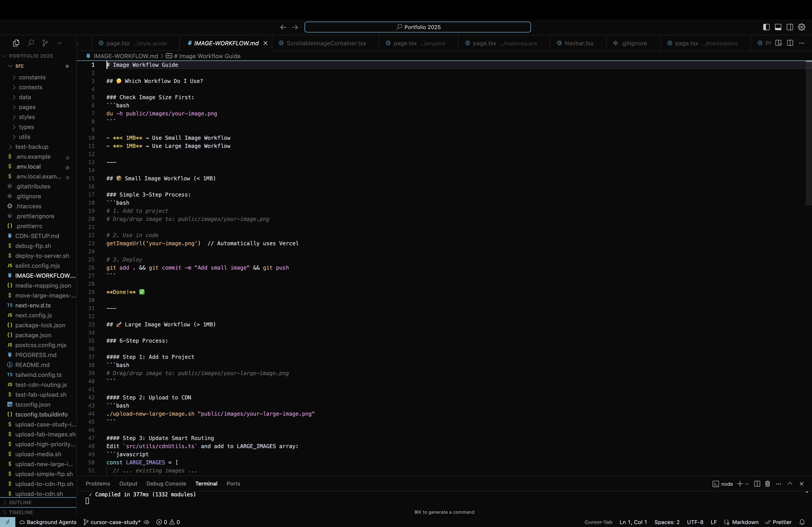Maximize panel with up chevron
Viewport: 812px width, 527px height.
pyautogui.click(x=790, y=484)
